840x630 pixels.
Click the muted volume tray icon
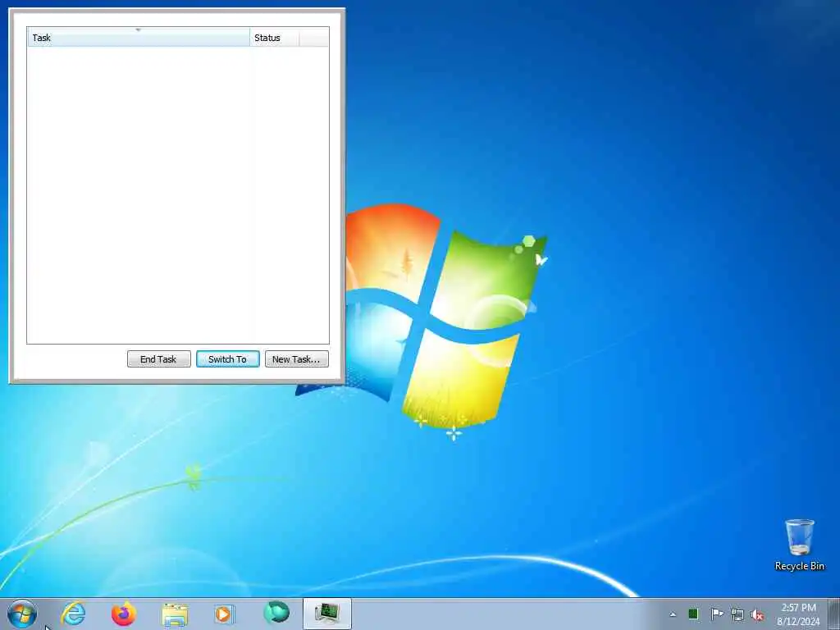[757, 614]
